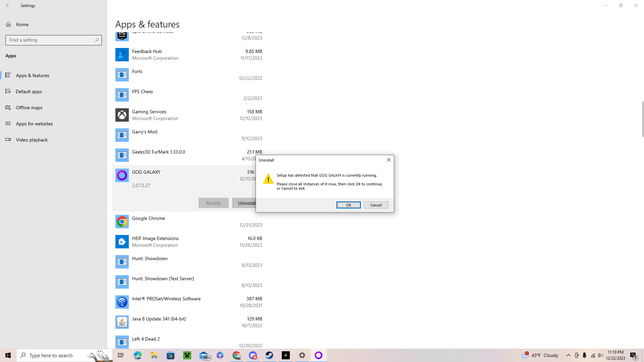Select Home in the Settings sidebar
The height and width of the screenshot is (362, 644).
pos(22,24)
